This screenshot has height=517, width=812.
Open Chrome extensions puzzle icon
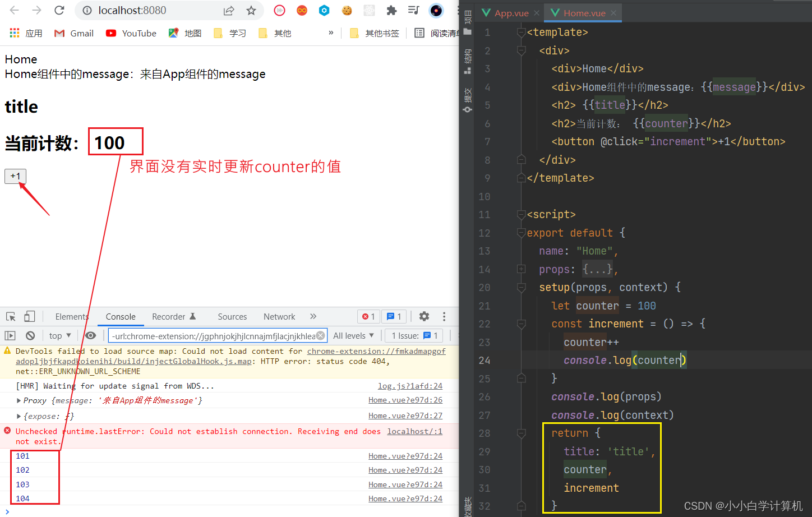click(x=391, y=10)
